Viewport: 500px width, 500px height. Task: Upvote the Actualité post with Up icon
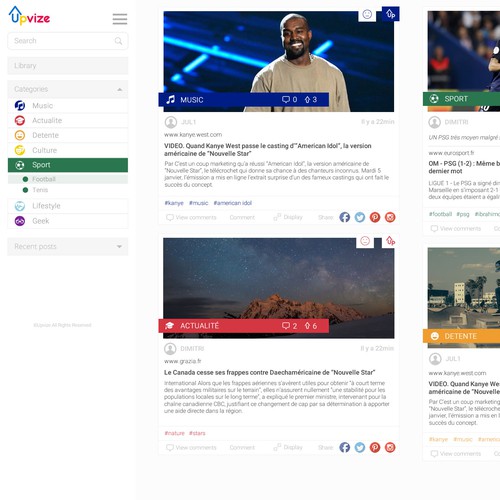[390, 241]
